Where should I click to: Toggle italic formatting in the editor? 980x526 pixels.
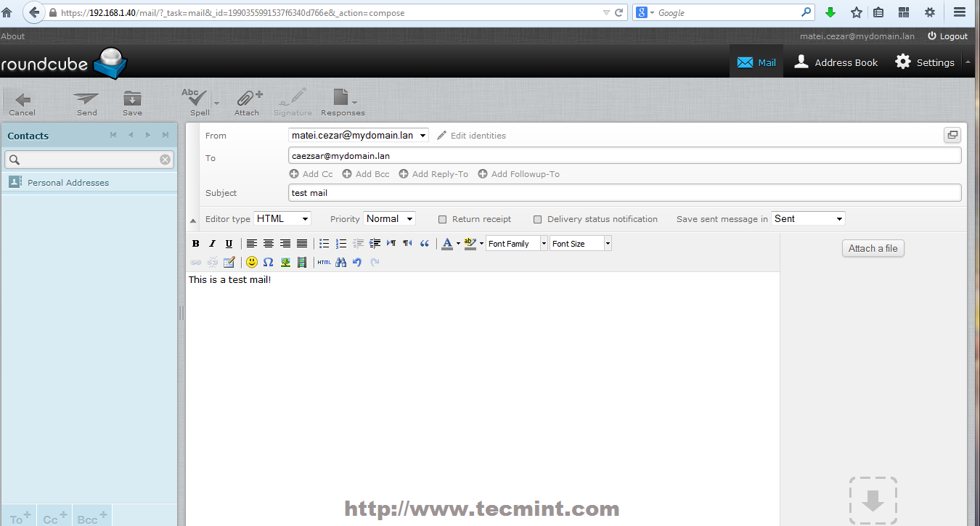coord(212,244)
